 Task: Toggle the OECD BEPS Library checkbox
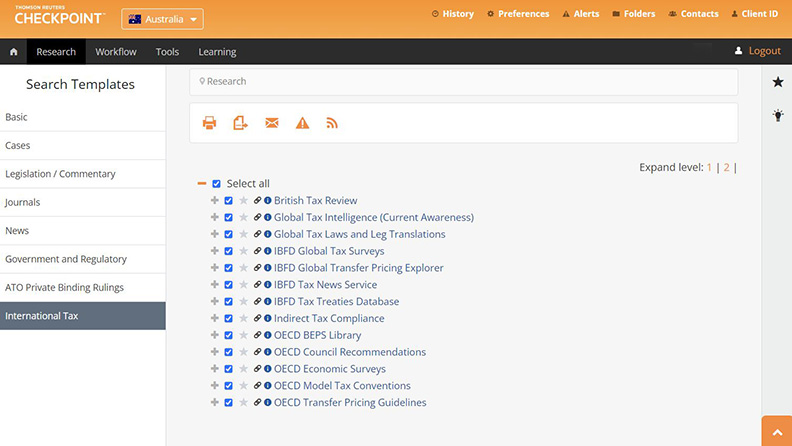[x=229, y=335]
